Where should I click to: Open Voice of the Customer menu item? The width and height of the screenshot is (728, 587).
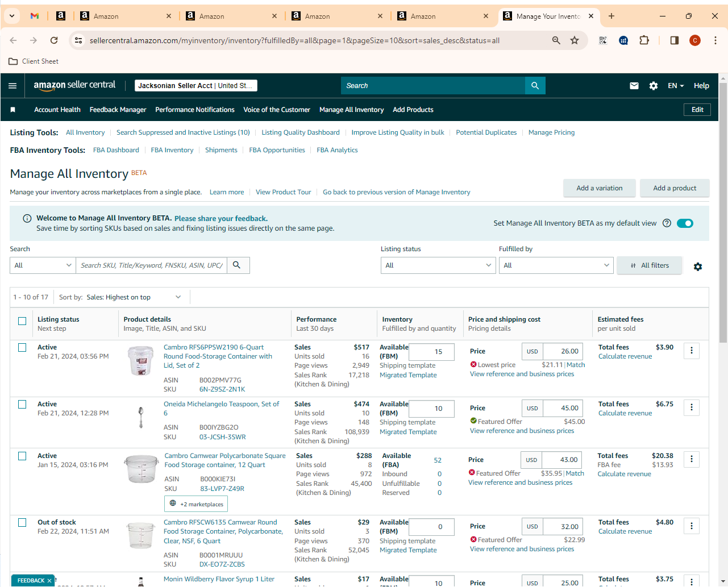click(277, 110)
